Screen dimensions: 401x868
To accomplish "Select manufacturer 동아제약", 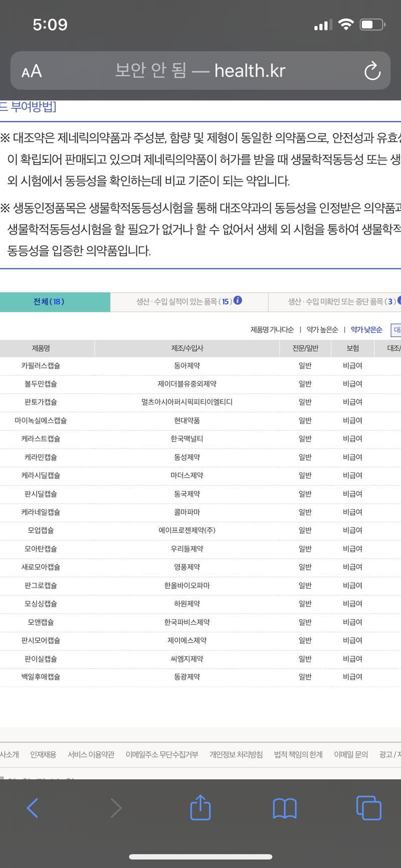I will tap(187, 366).
